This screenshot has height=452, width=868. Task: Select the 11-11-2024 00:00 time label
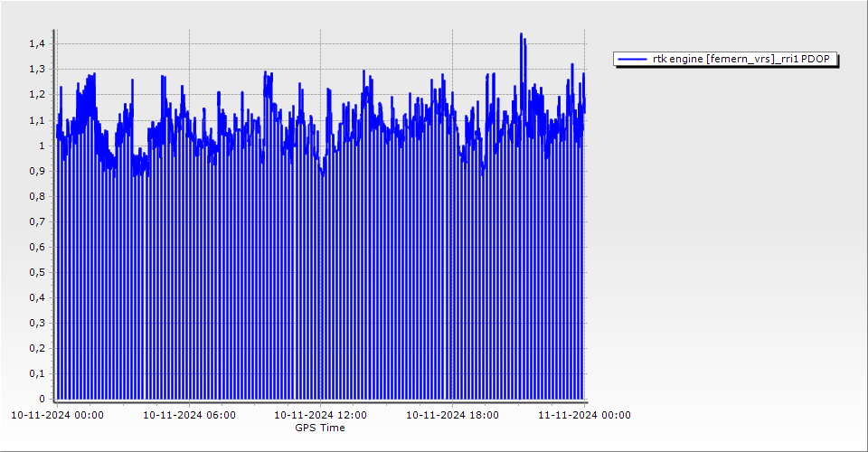584,416
